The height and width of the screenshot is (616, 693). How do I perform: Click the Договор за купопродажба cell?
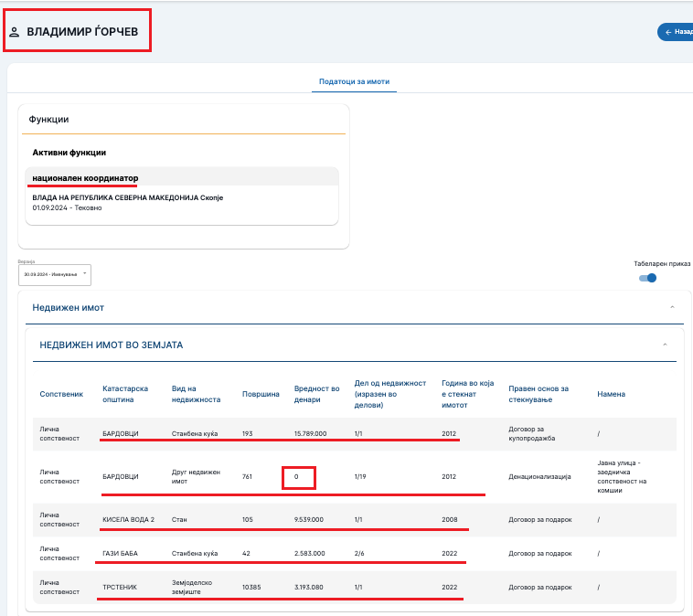(x=532, y=433)
